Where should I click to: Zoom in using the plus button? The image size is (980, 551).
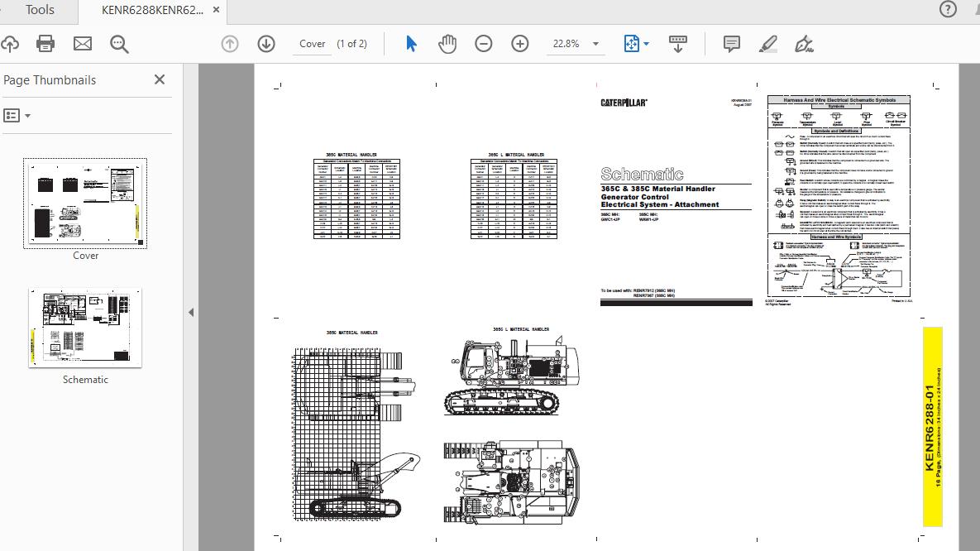(520, 44)
